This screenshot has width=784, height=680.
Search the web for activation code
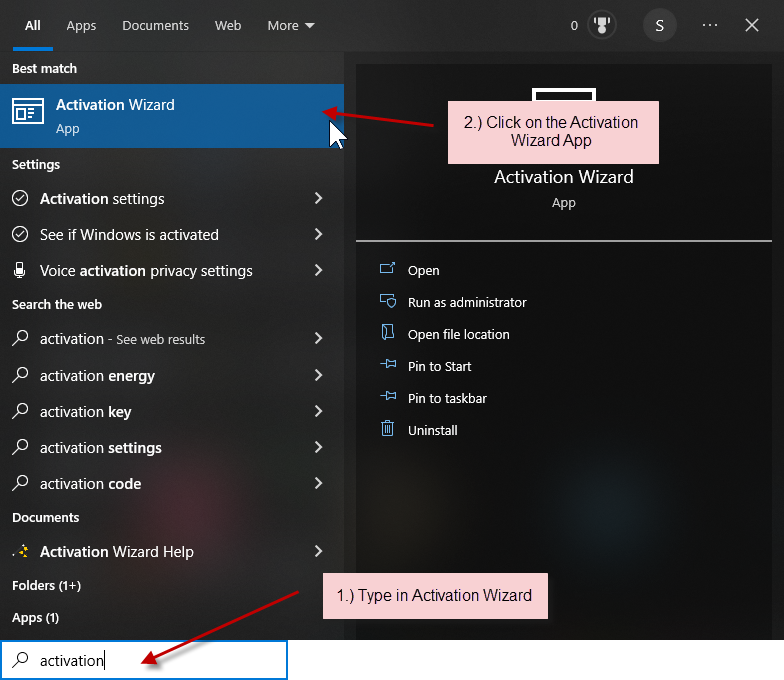90,484
